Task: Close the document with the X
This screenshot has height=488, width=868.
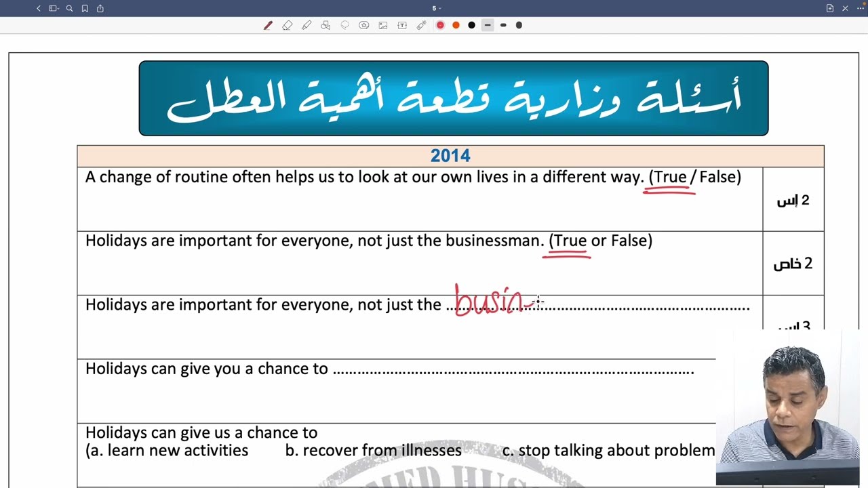Action: click(x=845, y=8)
